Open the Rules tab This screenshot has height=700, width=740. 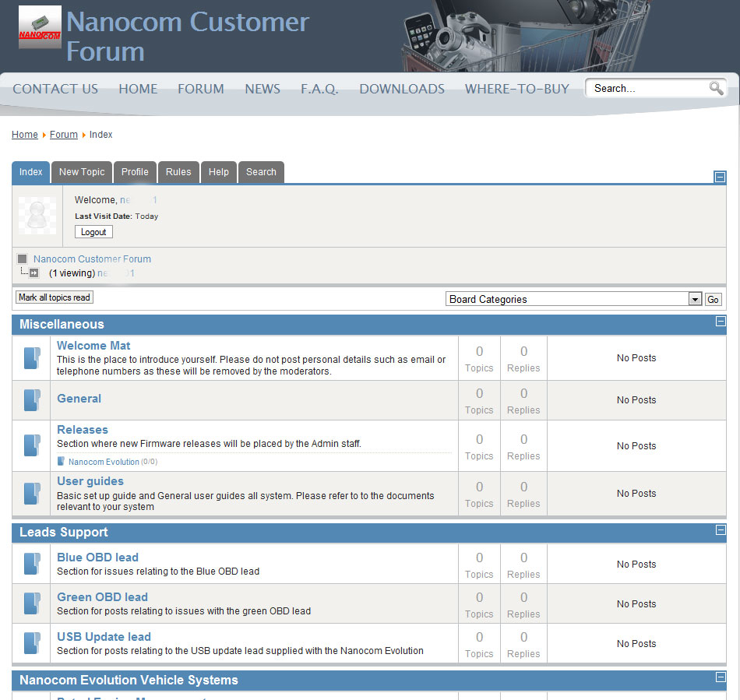point(178,172)
